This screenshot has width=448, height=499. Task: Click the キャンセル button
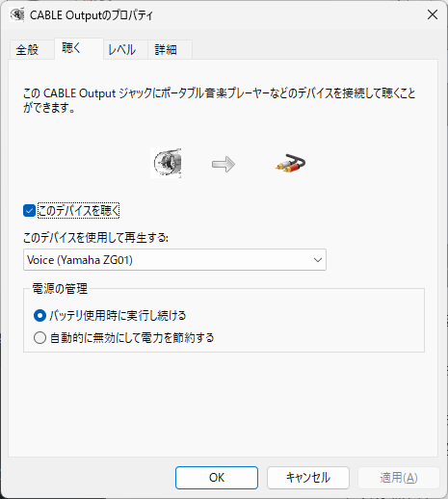308,478
